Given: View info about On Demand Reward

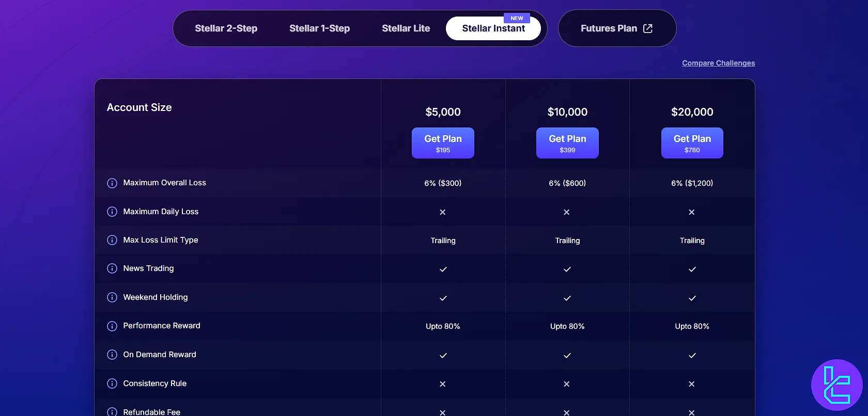Looking at the screenshot, I should point(112,355).
